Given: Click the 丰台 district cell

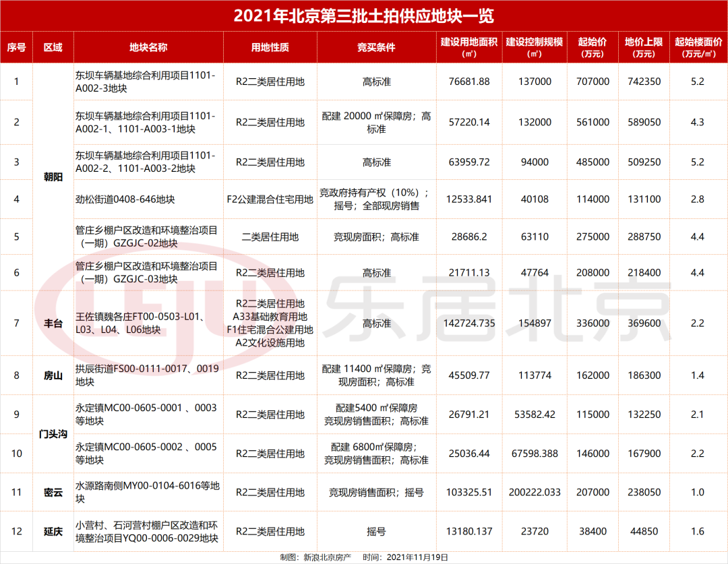Looking at the screenshot, I should coord(53,323).
